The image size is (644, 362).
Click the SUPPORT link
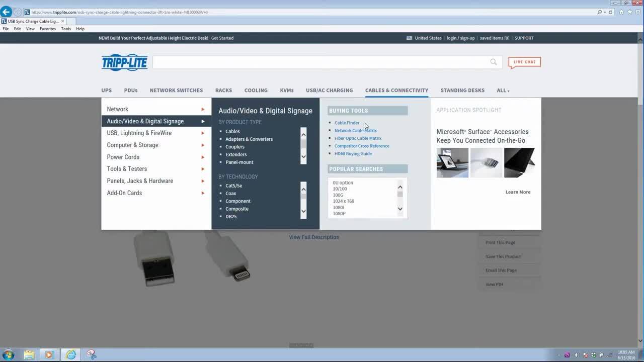[x=524, y=38]
